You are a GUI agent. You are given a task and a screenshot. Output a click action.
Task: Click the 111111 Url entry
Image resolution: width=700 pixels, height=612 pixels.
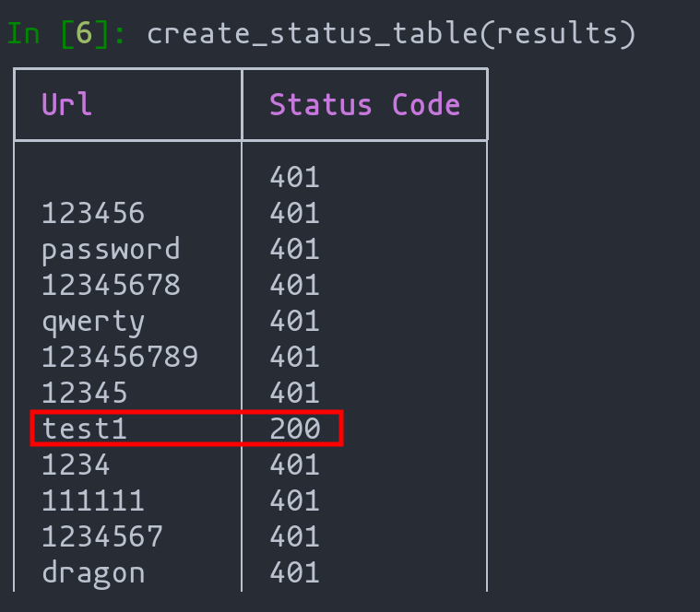click(x=93, y=500)
